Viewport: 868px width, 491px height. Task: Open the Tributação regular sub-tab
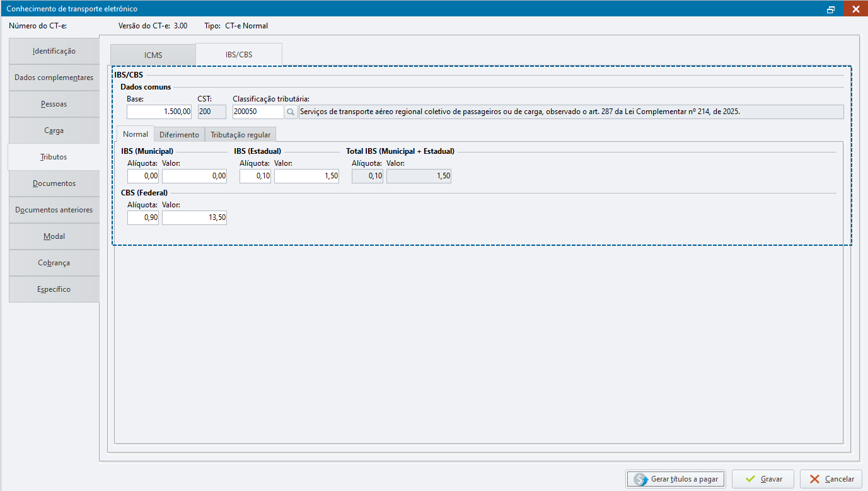[240, 135]
